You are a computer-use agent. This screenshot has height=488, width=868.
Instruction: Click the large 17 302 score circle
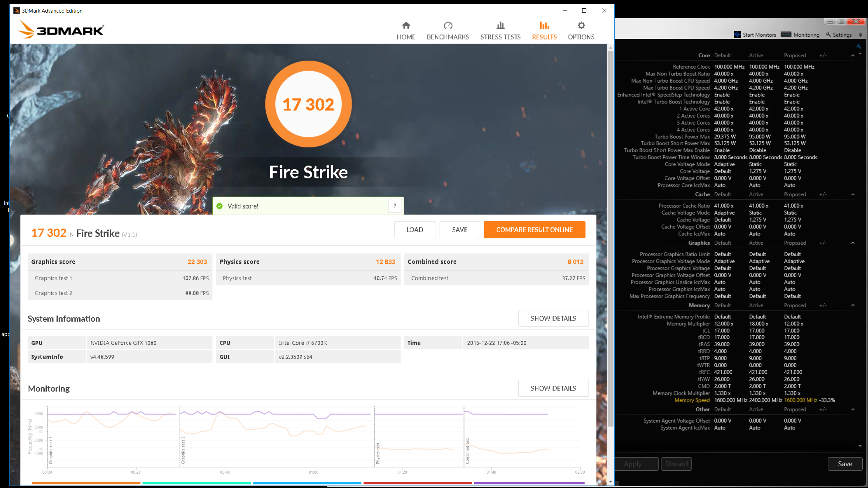point(308,104)
